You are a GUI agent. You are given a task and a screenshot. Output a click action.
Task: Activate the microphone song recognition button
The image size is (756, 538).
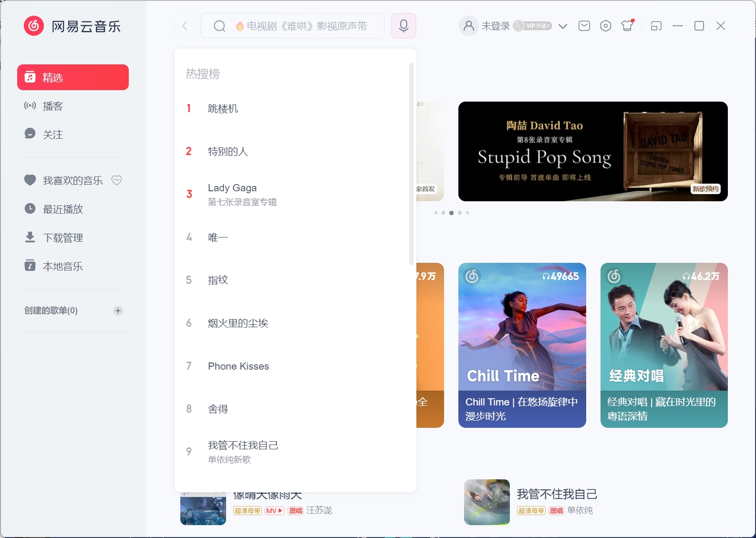[404, 26]
